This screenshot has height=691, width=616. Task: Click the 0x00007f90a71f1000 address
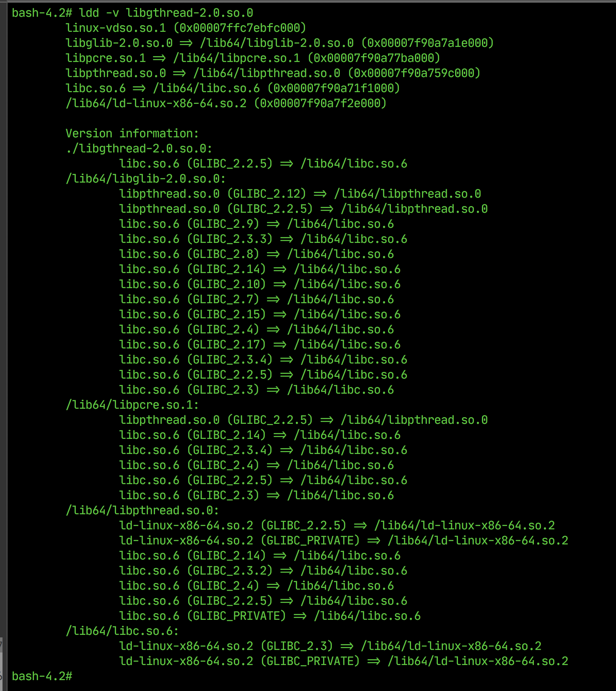pos(334,88)
